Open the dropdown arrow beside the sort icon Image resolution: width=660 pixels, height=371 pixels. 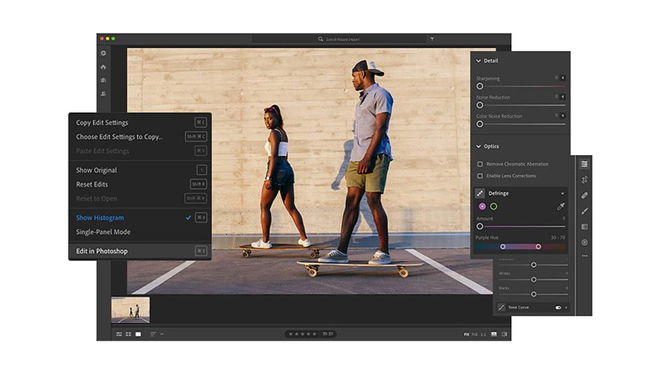[x=162, y=334]
